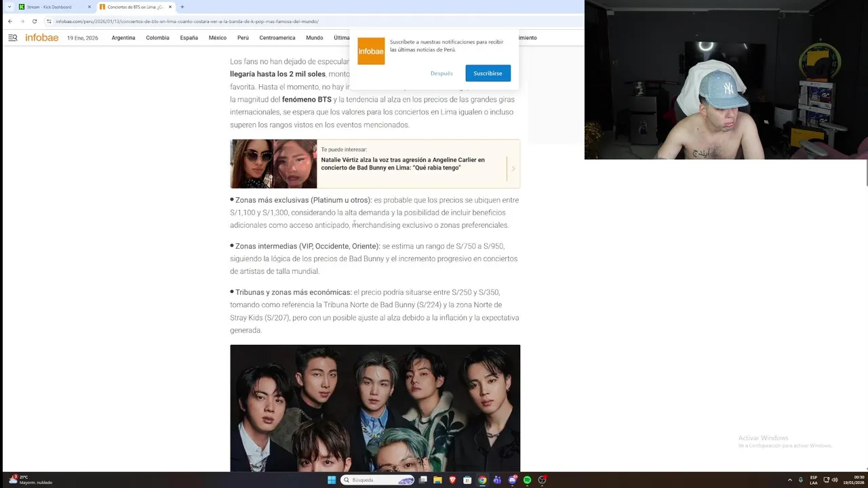The width and height of the screenshot is (868, 488).
Task: Open the México section
Action: coord(218,38)
